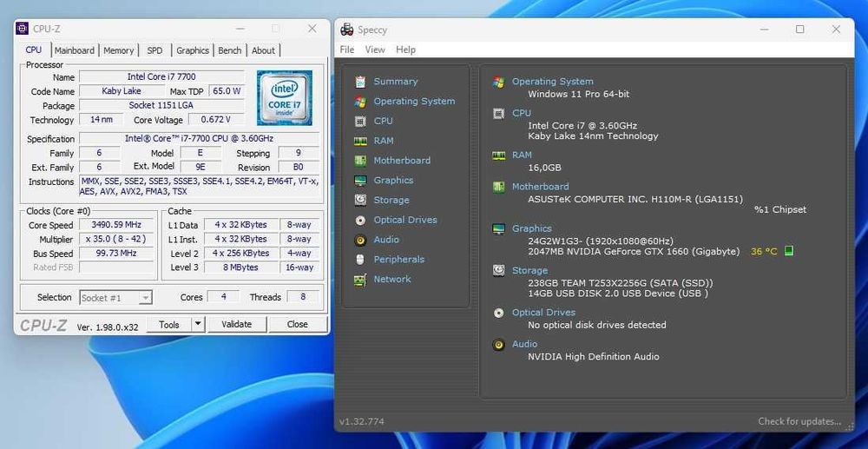Switch to the SPD tab in CPU-Z
Viewport: 868px width, 449px height.
pyautogui.click(x=155, y=50)
